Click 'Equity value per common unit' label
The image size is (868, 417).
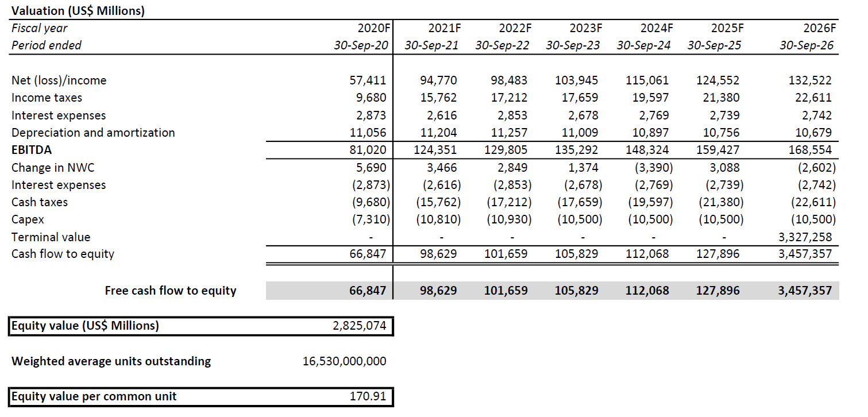point(94,396)
